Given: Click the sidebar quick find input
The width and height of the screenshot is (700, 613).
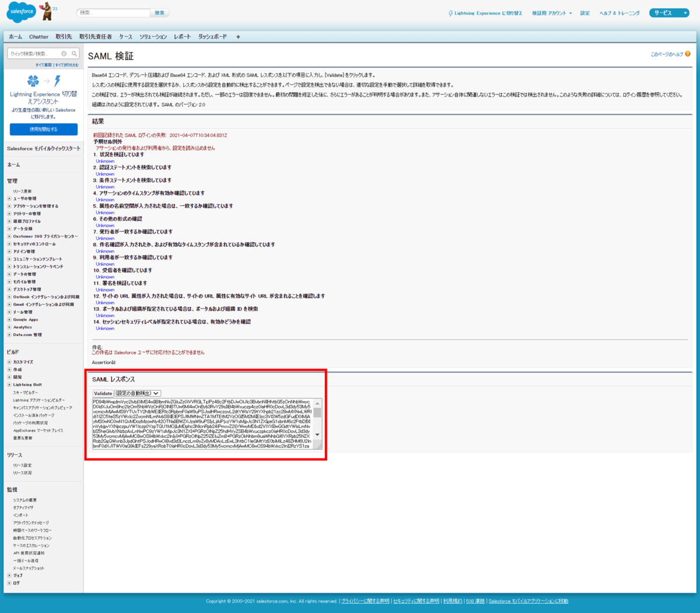Looking at the screenshot, I should click(35, 54).
